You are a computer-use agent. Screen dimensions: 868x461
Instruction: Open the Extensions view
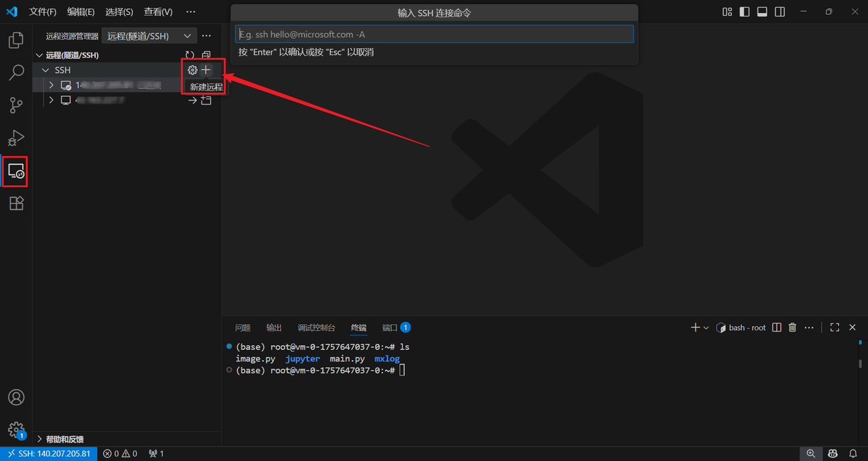[x=16, y=203]
